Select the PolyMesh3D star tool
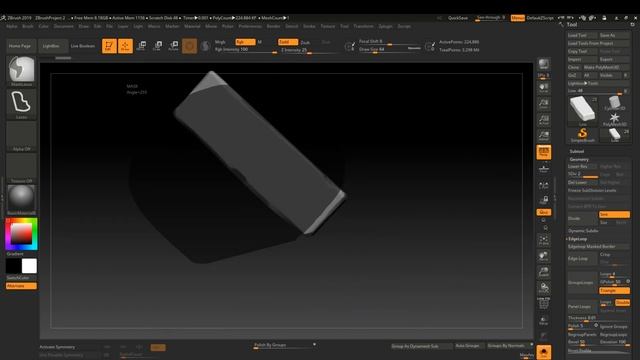The width and height of the screenshot is (640, 360). (x=614, y=119)
